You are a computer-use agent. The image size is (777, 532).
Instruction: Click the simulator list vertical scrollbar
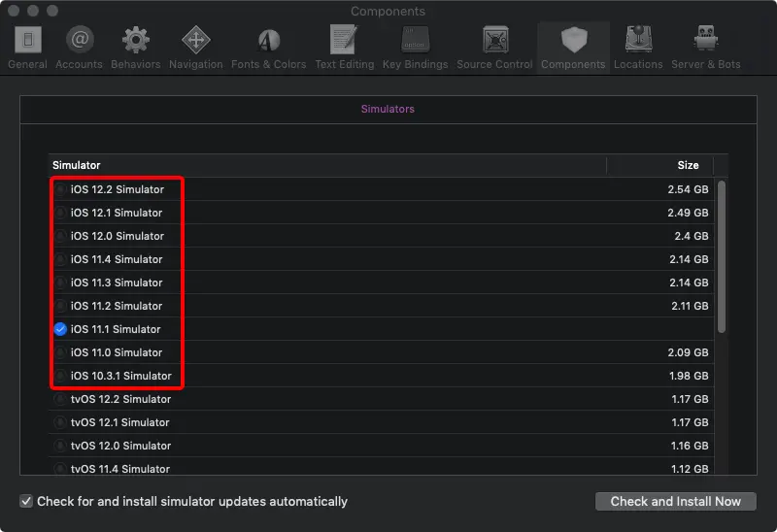(722, 256)
